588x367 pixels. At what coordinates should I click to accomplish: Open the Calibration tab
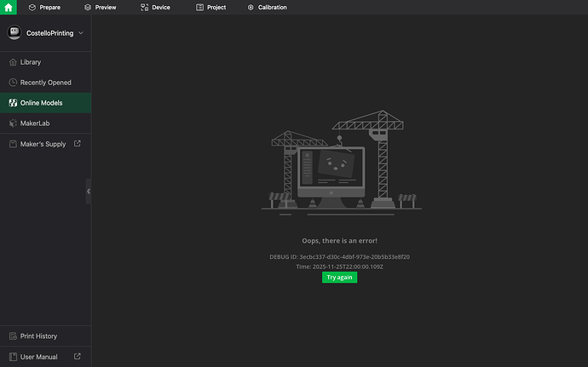click(x=268, y=7)
